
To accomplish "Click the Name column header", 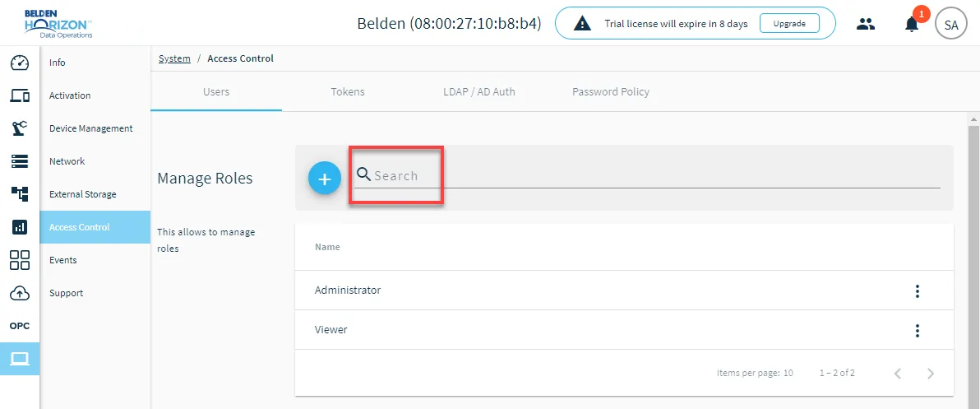I will (x=327, y=247).
